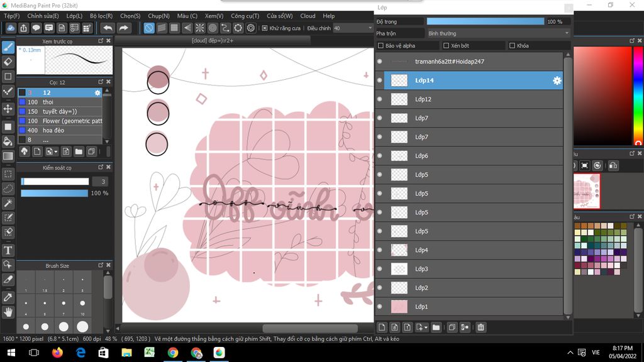Enable Bảo vệ alpha checkbox
This screenshot has height=362, width=644.
(x=380, y=45)
